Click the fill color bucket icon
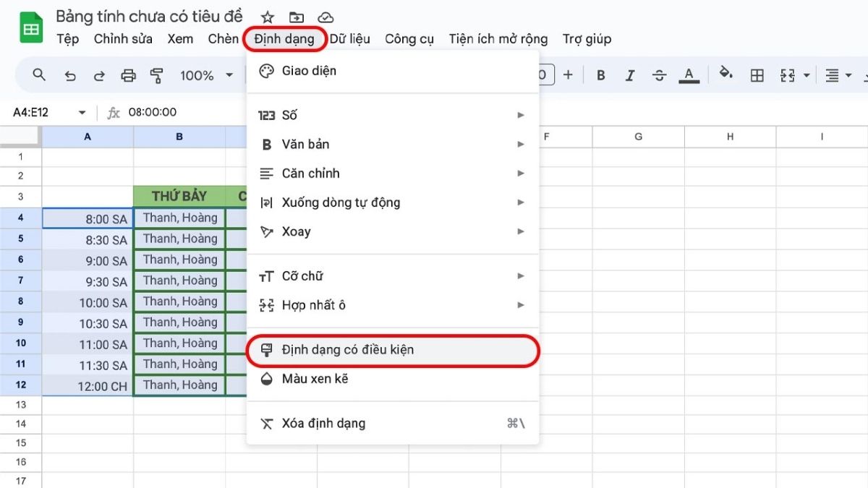This screenshot has width=868, height=488. coord(726,74)
